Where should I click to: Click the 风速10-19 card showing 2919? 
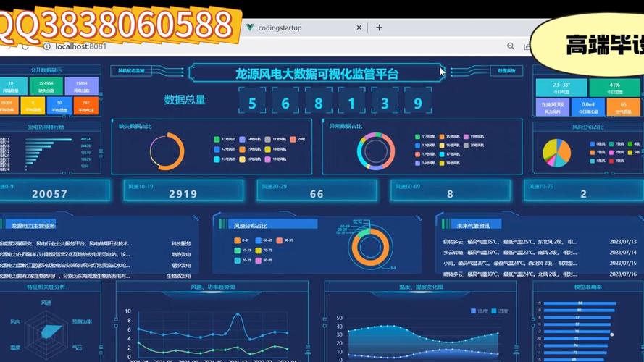click(183, 191)
